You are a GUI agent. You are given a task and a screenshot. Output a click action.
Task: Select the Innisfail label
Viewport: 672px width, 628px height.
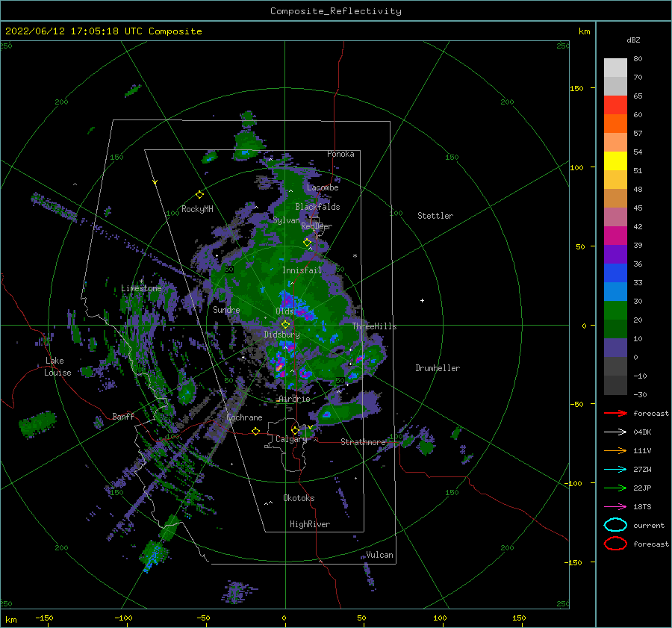point(302,270)
